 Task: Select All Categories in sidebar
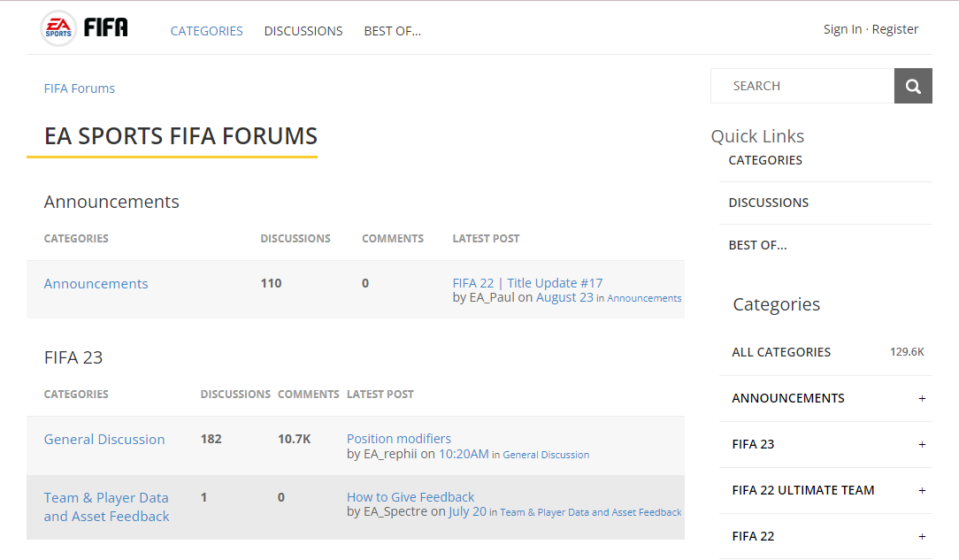pyautogui.click(x=781, y=352)
